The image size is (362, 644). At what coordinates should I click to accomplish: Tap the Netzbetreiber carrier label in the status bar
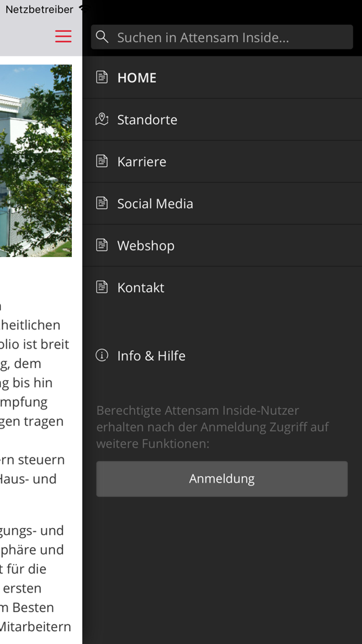pyautogui.click(x=39, y=9)
